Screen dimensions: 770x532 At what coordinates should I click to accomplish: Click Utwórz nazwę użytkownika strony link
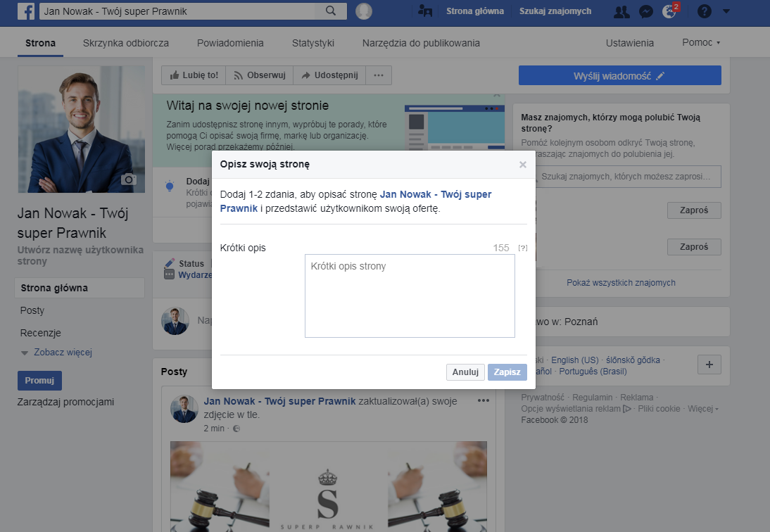coord(80,255)
